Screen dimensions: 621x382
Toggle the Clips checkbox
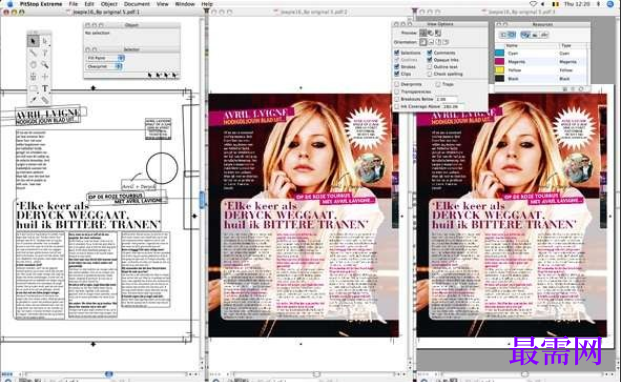[396, 74]
